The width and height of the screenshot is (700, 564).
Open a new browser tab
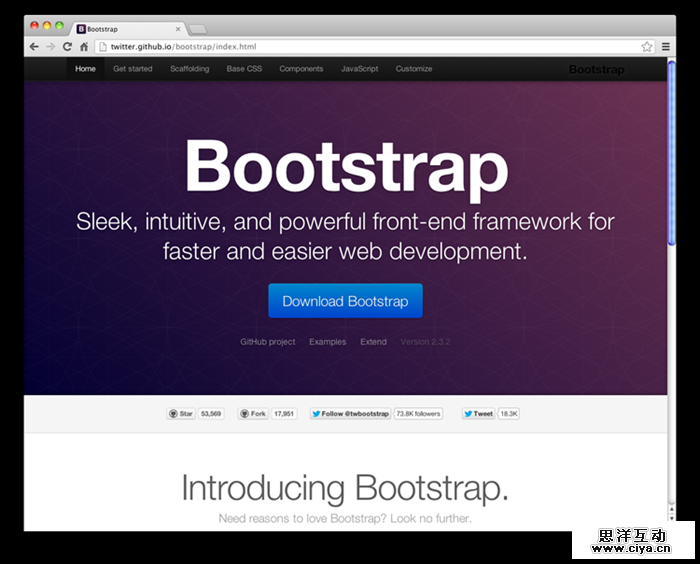pyautogui.click(x=198, y=29)
